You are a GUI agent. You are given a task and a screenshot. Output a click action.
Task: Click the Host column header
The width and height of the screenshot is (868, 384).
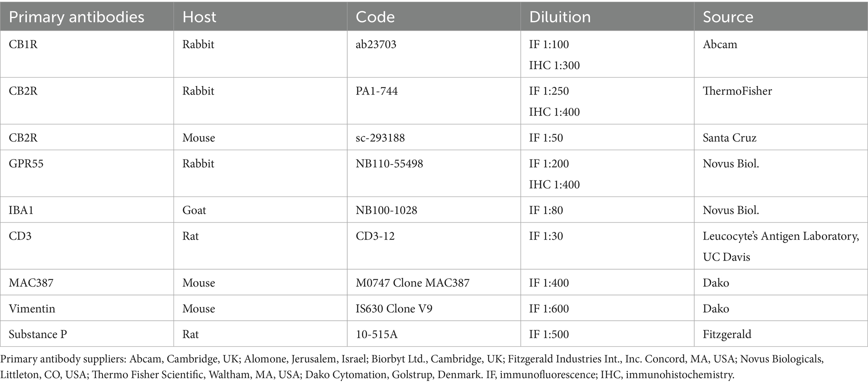click(199, 17)
